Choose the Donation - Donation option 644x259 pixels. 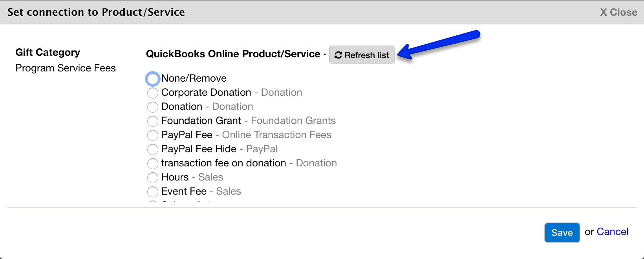coord(153,107)
